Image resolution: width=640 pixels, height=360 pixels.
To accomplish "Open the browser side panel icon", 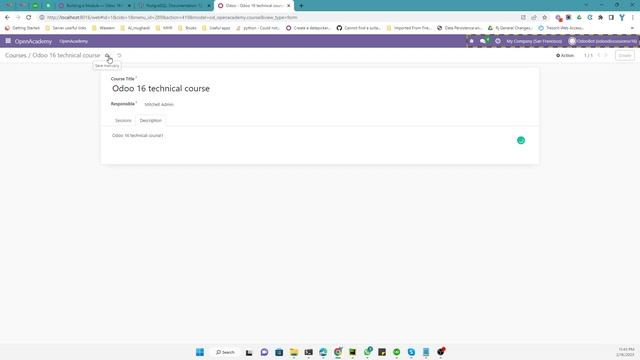I will click(x=611, y=18).
